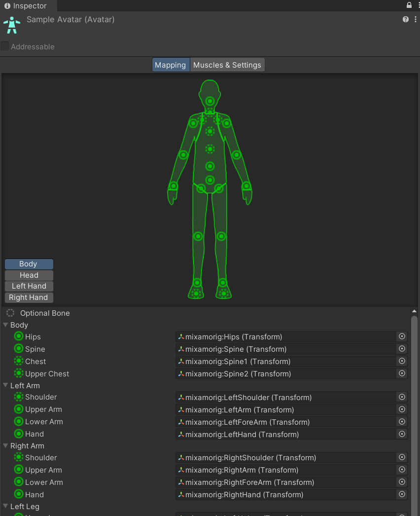Select the 'Sample Avatar (Avatar)' title text
The height and width of the screenshot is (516, 420).
[70, 19]
